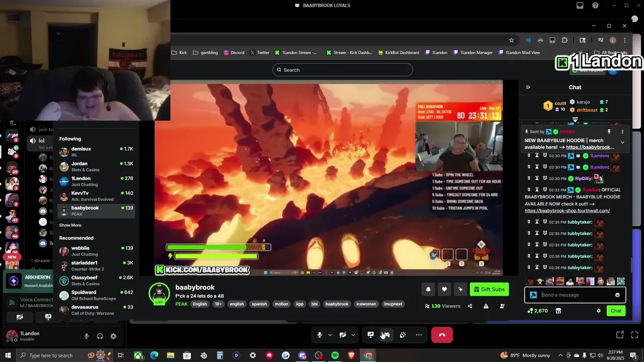
Task: Expand the microphone input options arrow
Action: 330,335
